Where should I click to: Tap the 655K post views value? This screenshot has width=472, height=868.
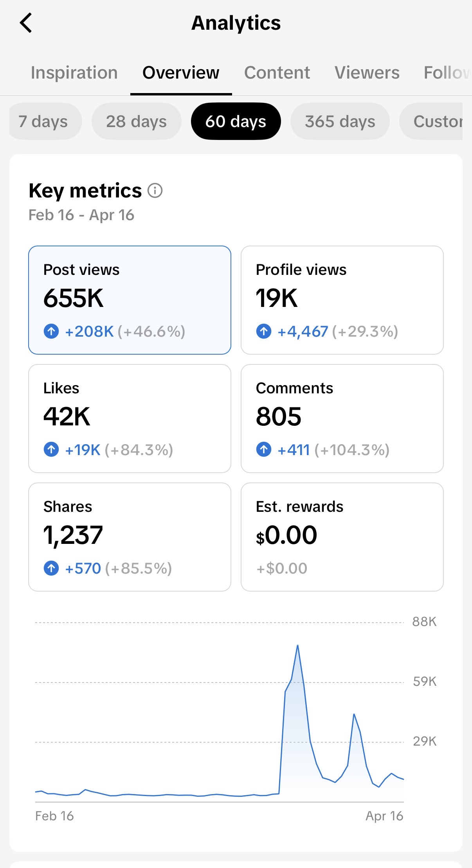[x=74, y=298]
